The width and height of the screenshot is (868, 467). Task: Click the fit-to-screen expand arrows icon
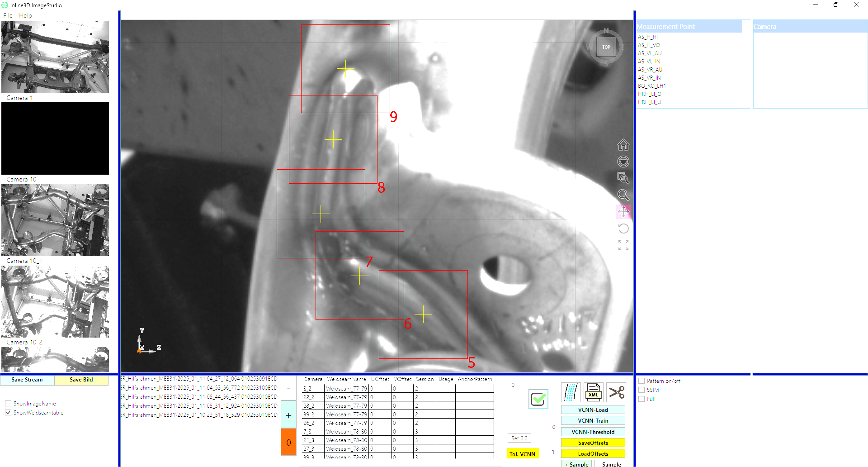(x=623, y=245)
